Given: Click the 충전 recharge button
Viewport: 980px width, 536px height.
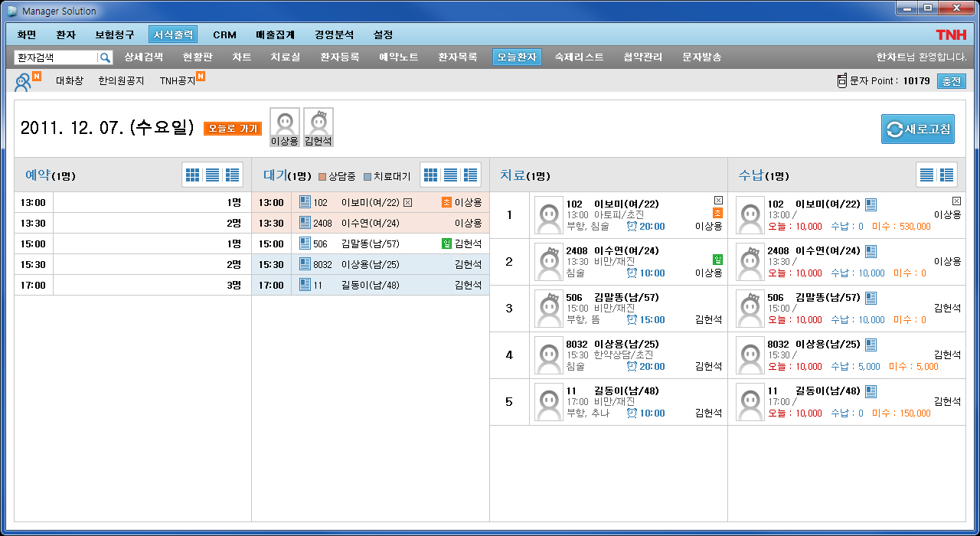Looking at the screenshot, I should pyautogui.click(x=951, y=81).
